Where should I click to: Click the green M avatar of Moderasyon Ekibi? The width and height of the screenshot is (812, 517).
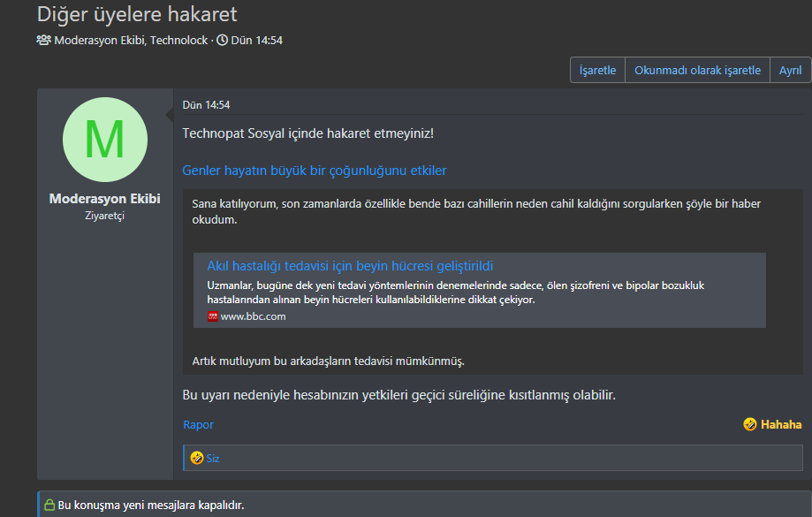(104, 139)
